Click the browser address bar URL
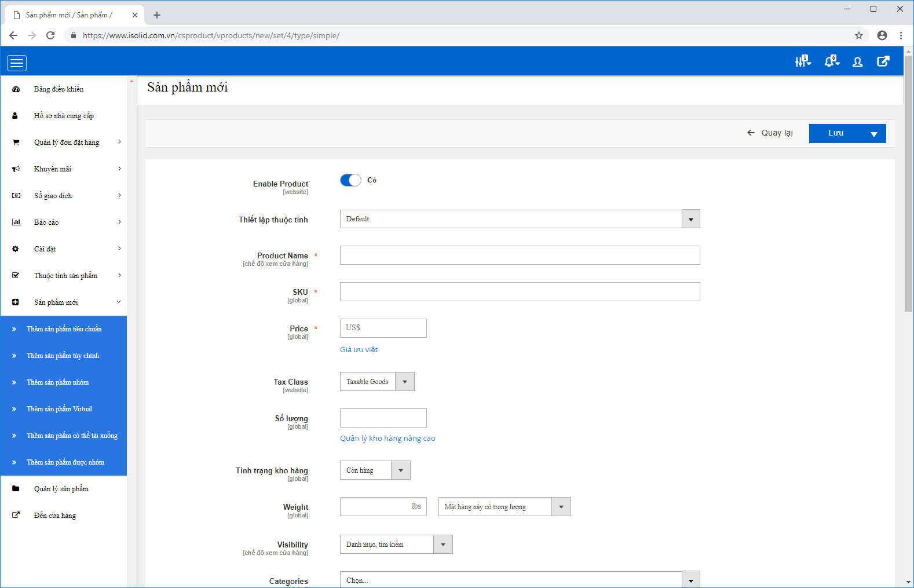 (211, 35)
